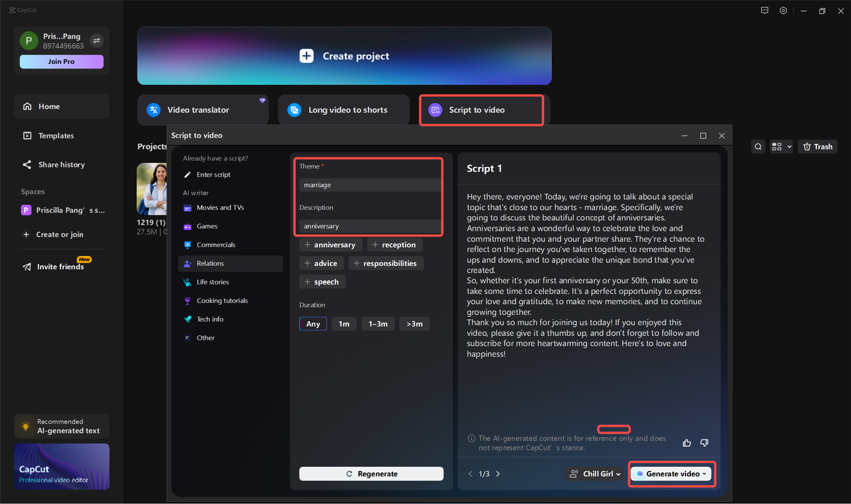Thumbs up the generated script
The width and height of the screenshot is (851, 504).
click(686, 442)
